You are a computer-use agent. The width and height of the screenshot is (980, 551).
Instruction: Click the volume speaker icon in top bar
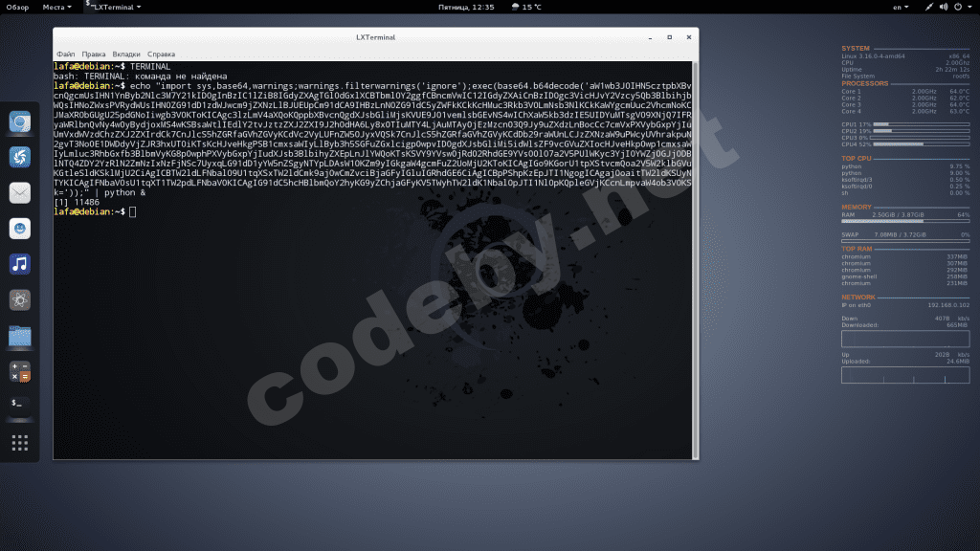943,7
